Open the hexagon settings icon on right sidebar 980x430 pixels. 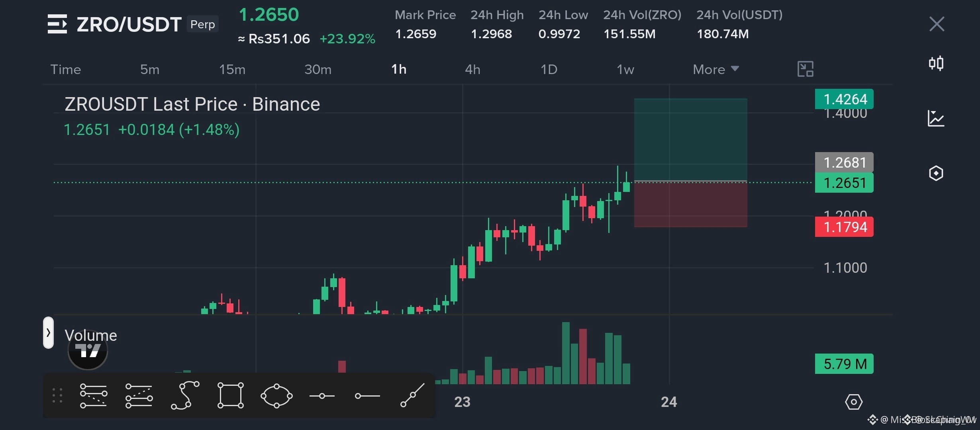click(x=936, y=173)
